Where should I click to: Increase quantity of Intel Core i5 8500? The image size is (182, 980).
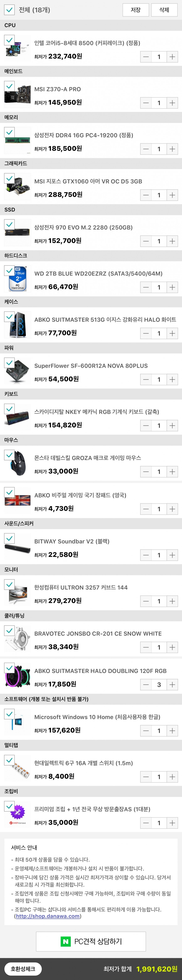tap(172, 57)
